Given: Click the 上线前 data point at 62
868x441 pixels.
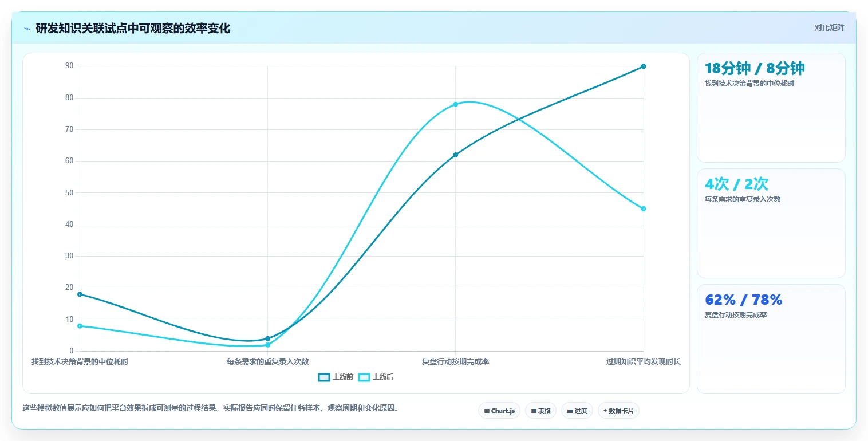Looking at the screenshot, I should click(455, 155).
